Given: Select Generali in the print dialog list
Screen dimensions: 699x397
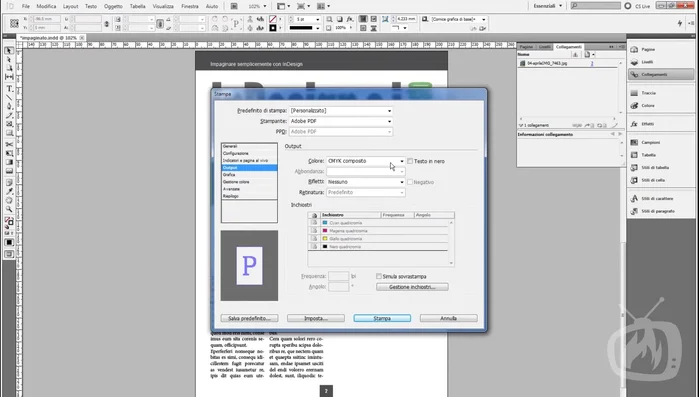Looking at the screenshot, I should pyautogui.click(x=249, y=146).
